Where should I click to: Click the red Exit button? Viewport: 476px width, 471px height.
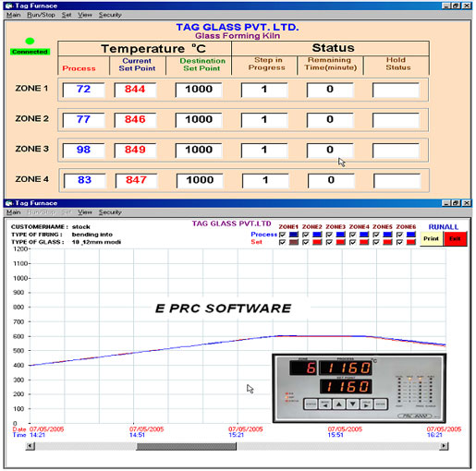pos(455,238)
